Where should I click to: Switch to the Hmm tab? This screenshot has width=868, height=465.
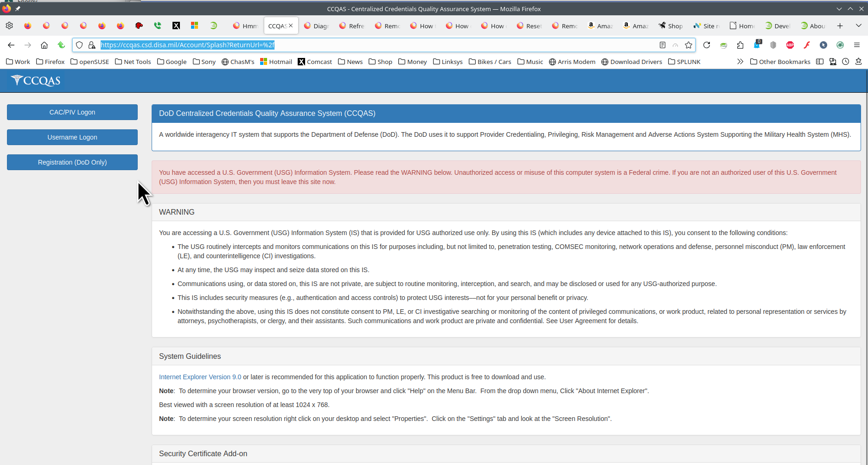(245, 25)
